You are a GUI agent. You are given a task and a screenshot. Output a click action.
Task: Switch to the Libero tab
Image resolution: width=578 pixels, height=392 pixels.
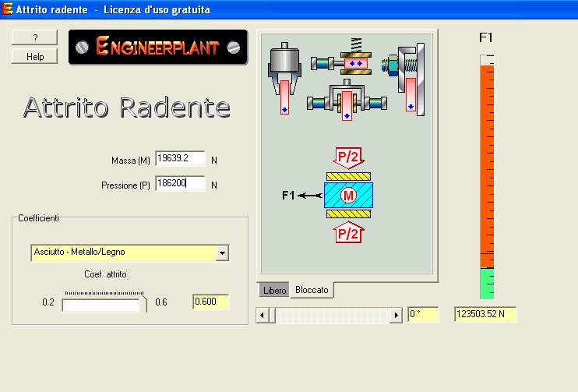tap(274, 290)
